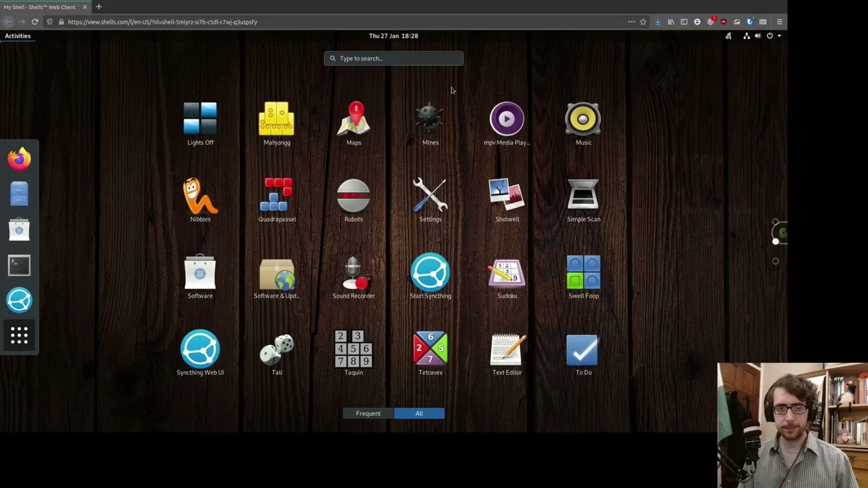Click the Type to search field
The width and height of the screenshot is (868, 488).
[x=393, y=58]
